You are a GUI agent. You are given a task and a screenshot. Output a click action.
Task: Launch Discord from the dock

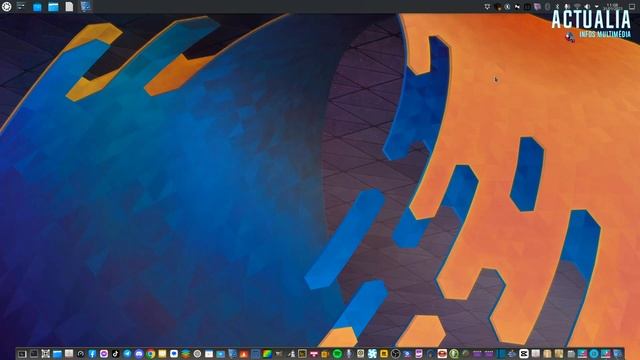tap(139, 354)
